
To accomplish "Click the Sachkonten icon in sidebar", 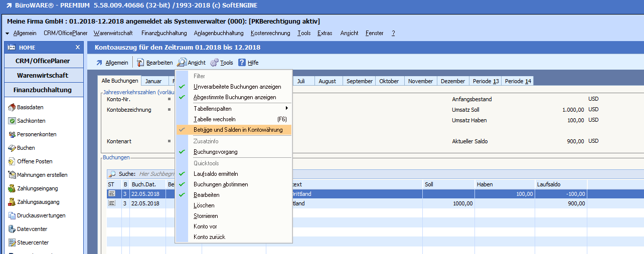I will 13,121.
